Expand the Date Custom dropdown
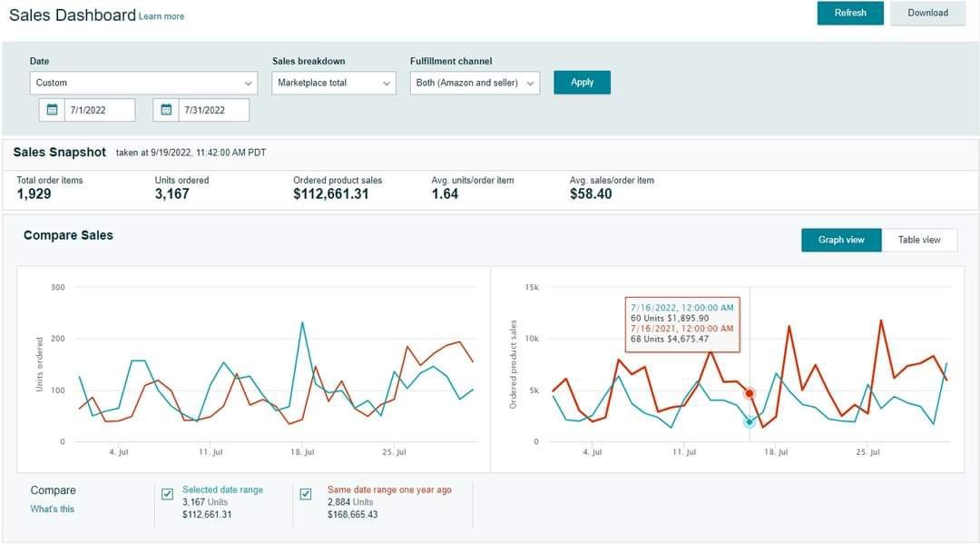 [x=143, y=83]
